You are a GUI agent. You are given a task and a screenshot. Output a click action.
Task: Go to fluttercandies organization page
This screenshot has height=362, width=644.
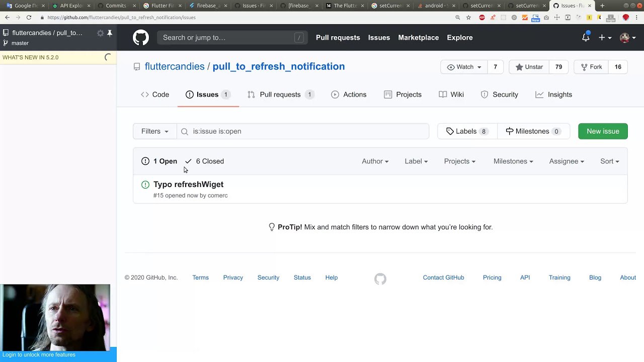175,66
